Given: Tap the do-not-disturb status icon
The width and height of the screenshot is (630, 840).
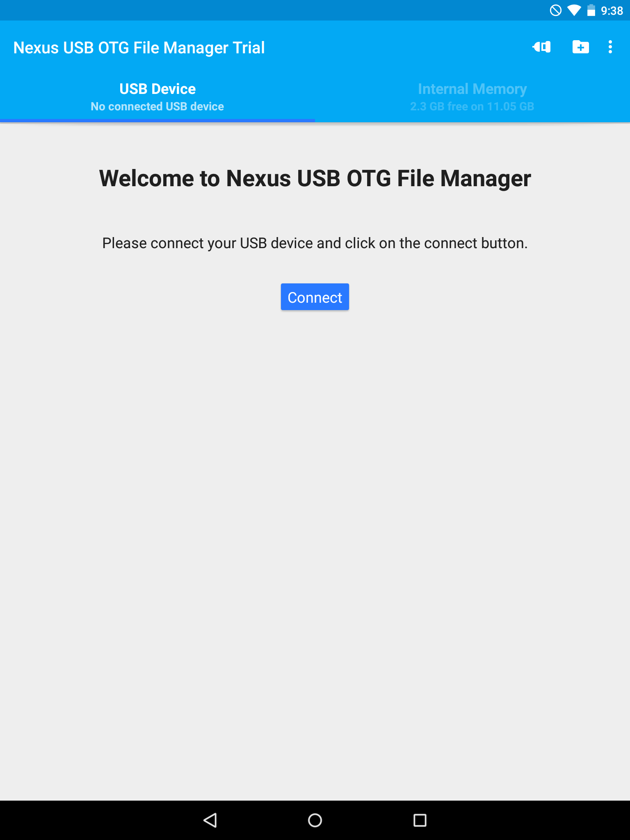Looking at the screenshot, I should pos(556,10).
